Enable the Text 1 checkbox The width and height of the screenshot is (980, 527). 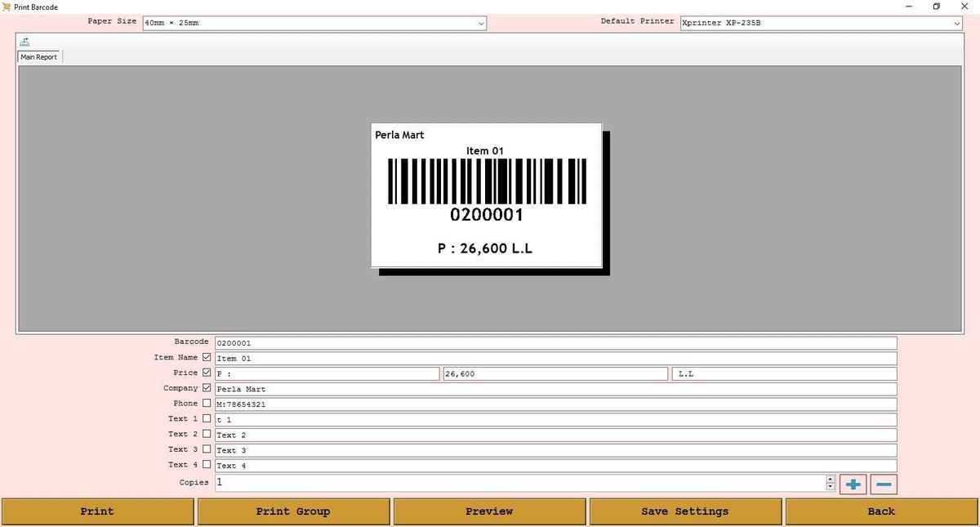pos(207,418)
